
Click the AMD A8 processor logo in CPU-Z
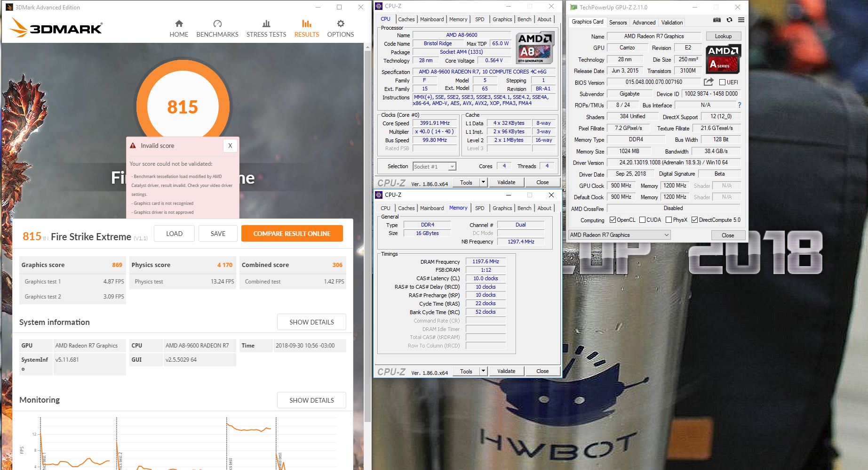[x=534, y=48]
